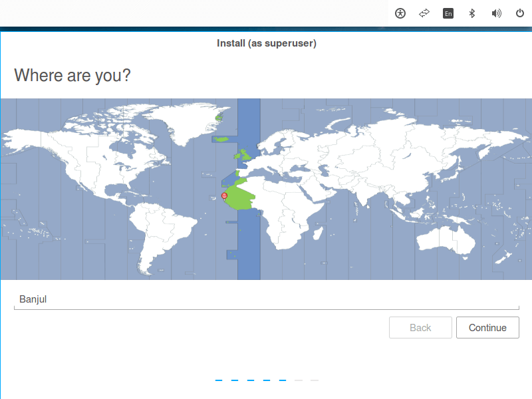This screenshot has height=399, width=532.
Task: Open the Bluetooth indicator menu
Action: click(472, 13)
